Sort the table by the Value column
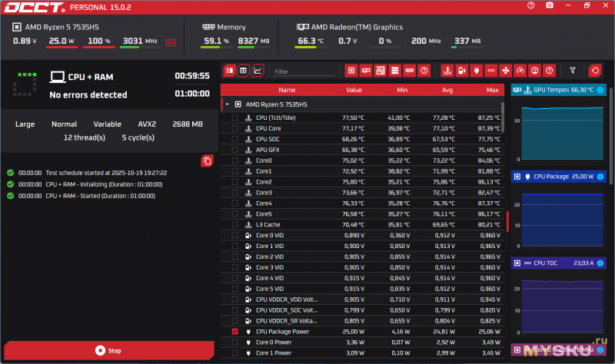Screen dimensions: 615x364 click(354, 90)
